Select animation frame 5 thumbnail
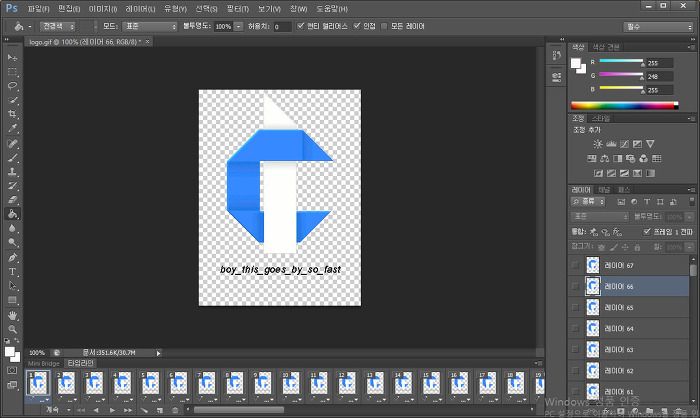Viewport: 700px width, 418px height. click(x=150, y=383)
